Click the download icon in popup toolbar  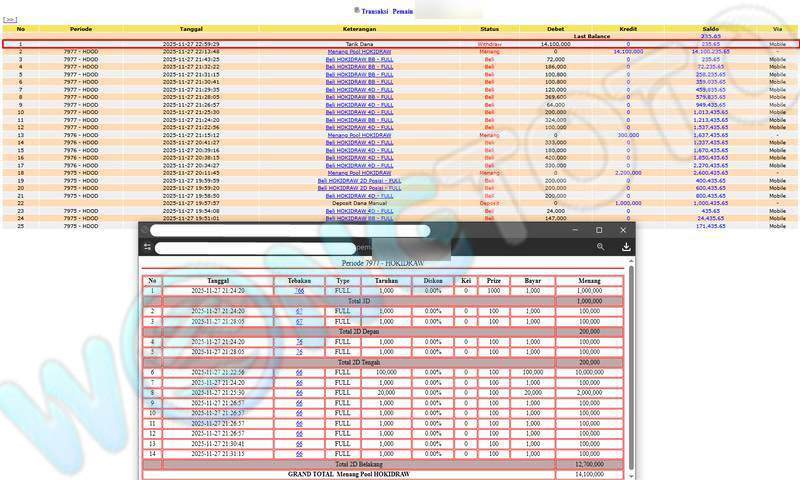tap(626, 247)
